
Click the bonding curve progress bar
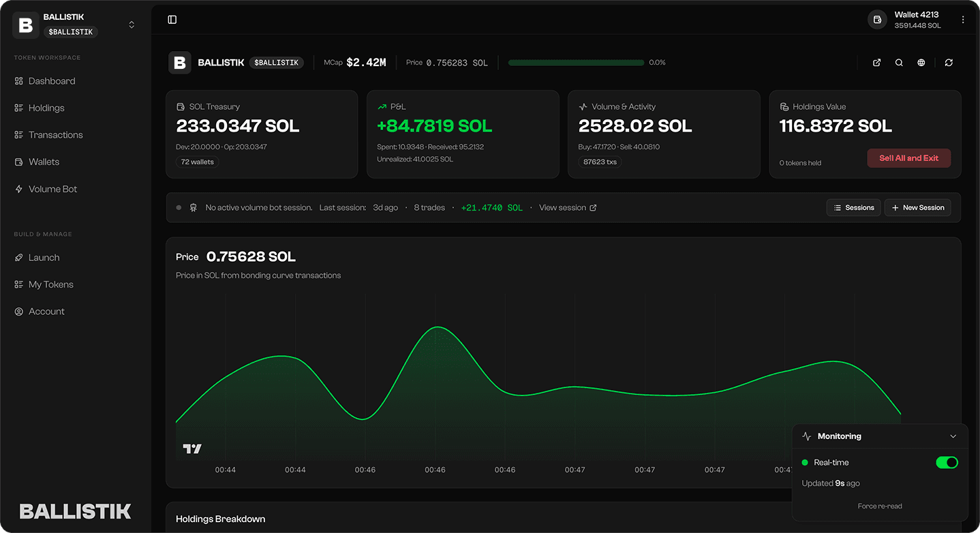(576, 63)
